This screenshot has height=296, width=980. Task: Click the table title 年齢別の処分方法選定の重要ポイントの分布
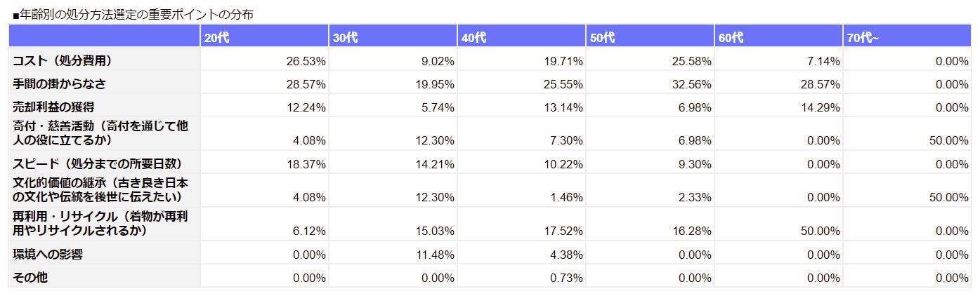[x=133, y=14]
